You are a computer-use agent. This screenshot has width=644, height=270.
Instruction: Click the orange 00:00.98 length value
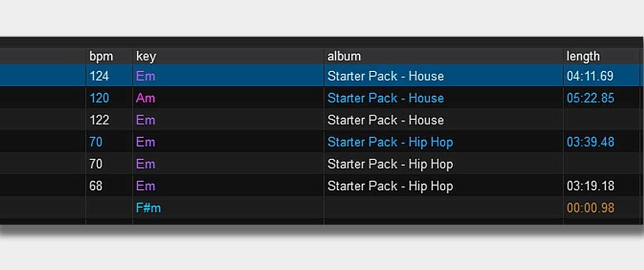pos(591,208)
